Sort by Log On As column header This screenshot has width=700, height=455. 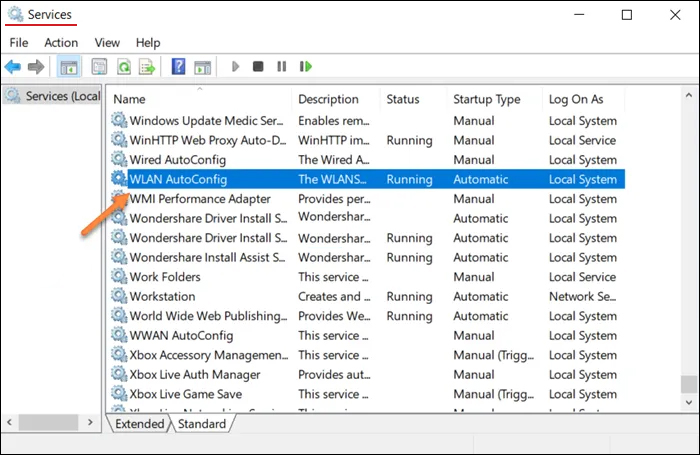pyautogui.click(x=583, y=99)
